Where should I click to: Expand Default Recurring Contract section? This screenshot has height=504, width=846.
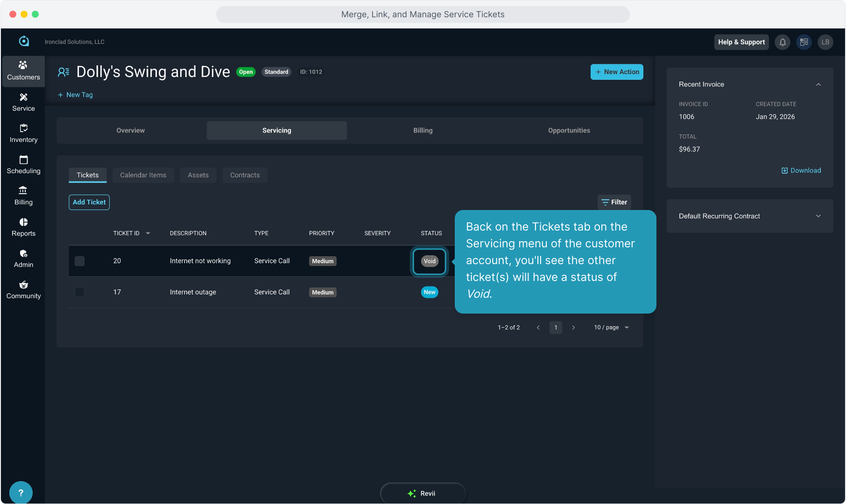[x=818, y=216]
